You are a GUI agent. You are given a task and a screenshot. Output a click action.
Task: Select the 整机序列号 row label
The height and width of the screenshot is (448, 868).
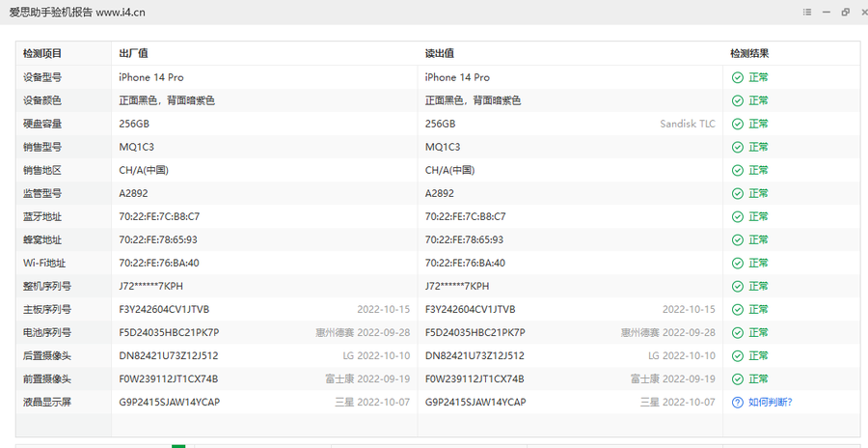point(47,286)
